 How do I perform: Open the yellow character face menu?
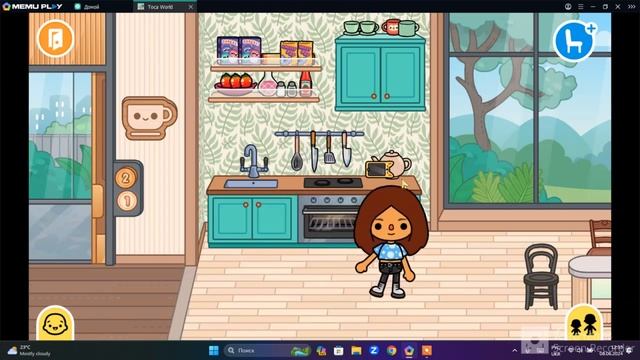pos(55,324)
